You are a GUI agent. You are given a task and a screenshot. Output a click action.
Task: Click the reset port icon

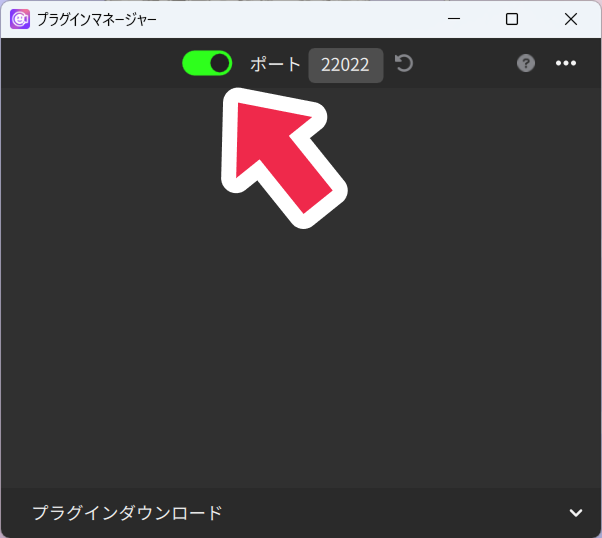click(404, 64)
